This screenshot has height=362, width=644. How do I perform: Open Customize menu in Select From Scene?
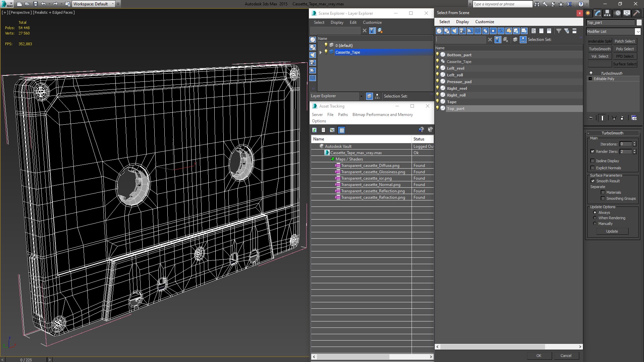coord(484,22)
